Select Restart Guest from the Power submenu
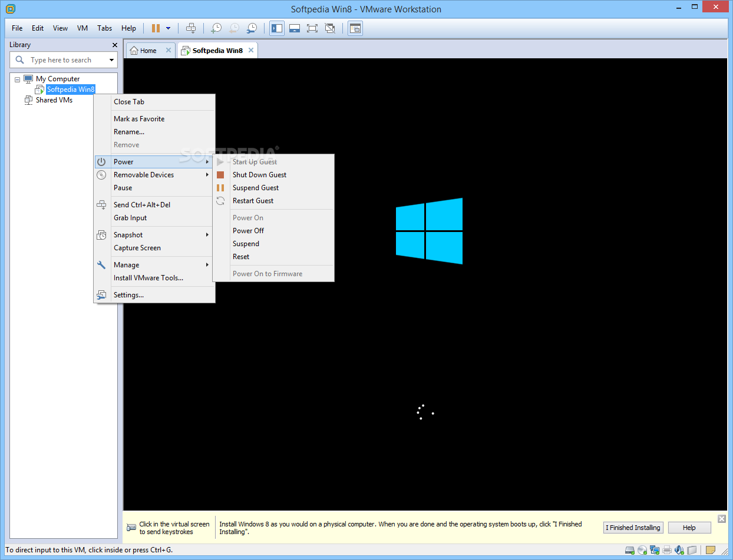This screenshot has width=733, height=560. point(253,200)
